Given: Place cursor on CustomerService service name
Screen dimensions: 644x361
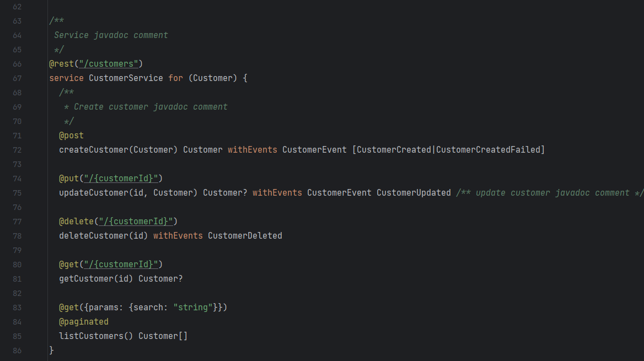Looking at the screenshot, I should (126, 78).
